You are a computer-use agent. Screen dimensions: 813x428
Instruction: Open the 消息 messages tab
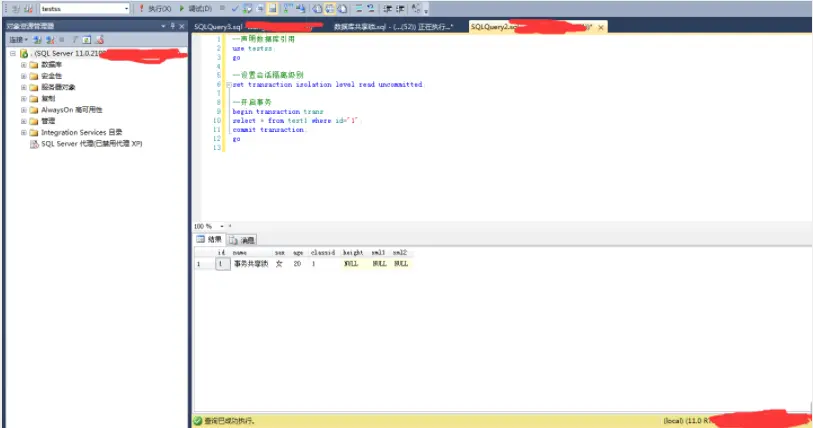coord(242,240)
